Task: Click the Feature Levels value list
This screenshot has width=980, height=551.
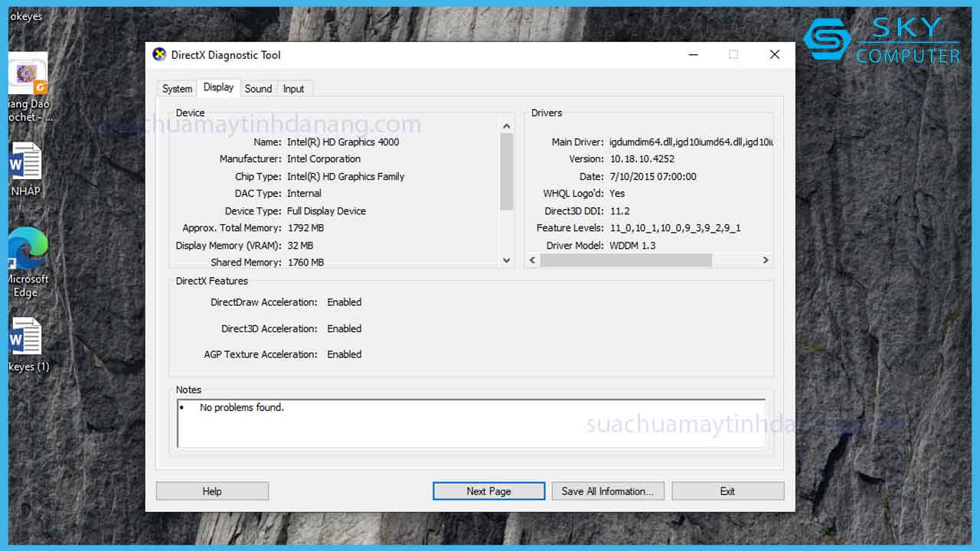Action: click(x=675, y=228)
